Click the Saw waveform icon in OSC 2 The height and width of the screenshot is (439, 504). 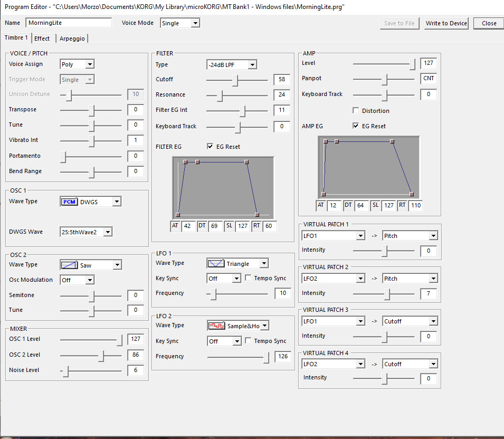(69, 265)
